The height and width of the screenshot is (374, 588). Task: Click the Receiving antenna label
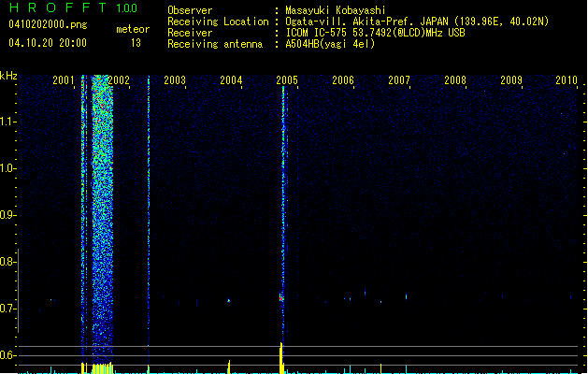(215, 44)
